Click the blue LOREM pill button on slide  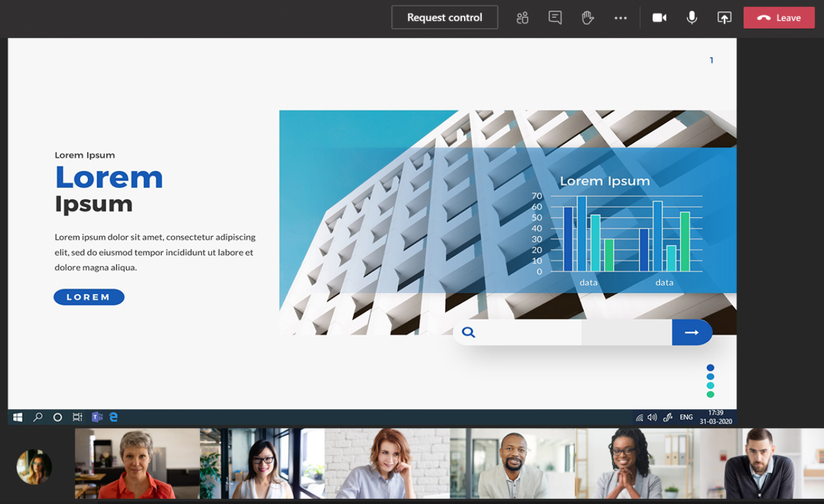point(89,297)
